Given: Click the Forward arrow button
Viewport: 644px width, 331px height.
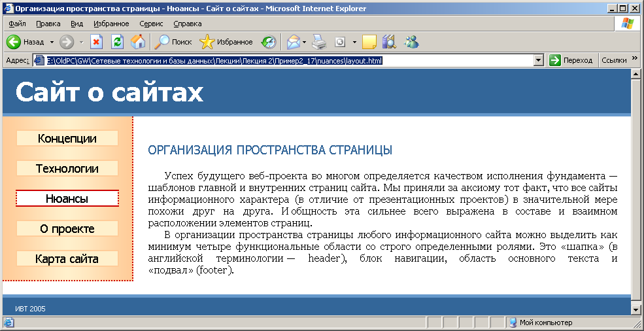Looking at the screenshot, I should tap(67, 42).
